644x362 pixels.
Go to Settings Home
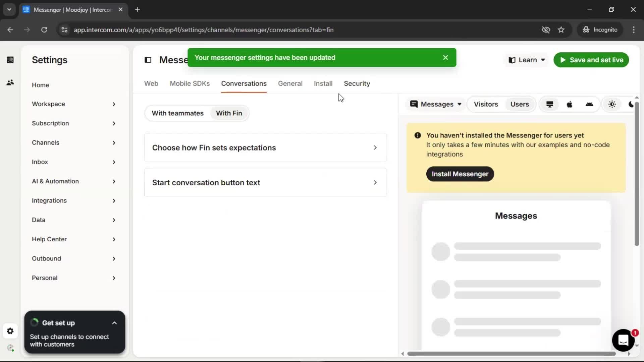[x=41, y=85]
